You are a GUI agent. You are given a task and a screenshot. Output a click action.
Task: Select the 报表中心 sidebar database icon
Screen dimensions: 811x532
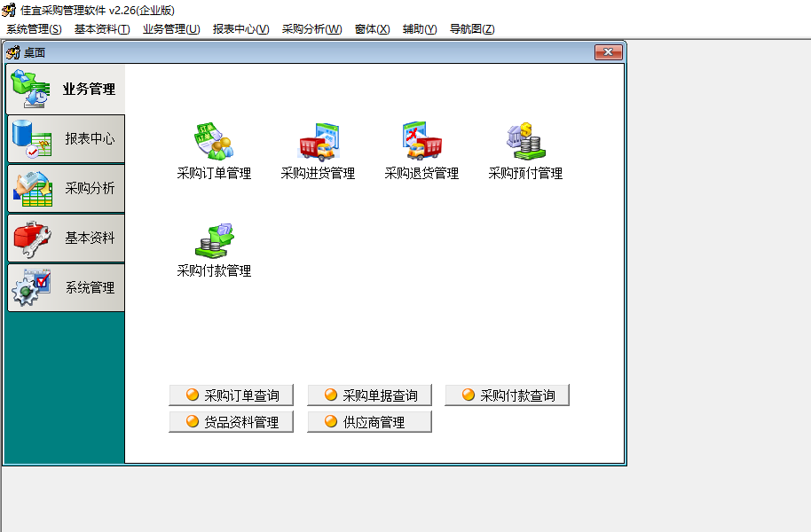click(32, 138)
